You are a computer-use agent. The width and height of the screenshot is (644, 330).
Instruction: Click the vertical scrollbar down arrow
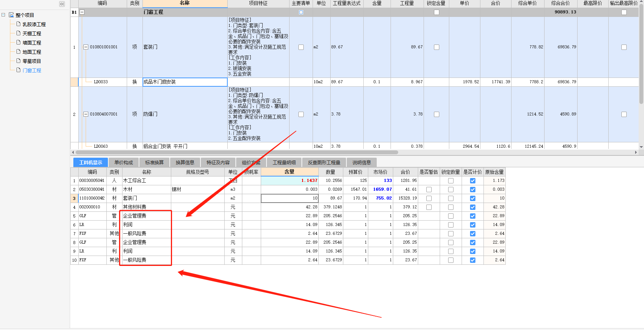[641, 147]
